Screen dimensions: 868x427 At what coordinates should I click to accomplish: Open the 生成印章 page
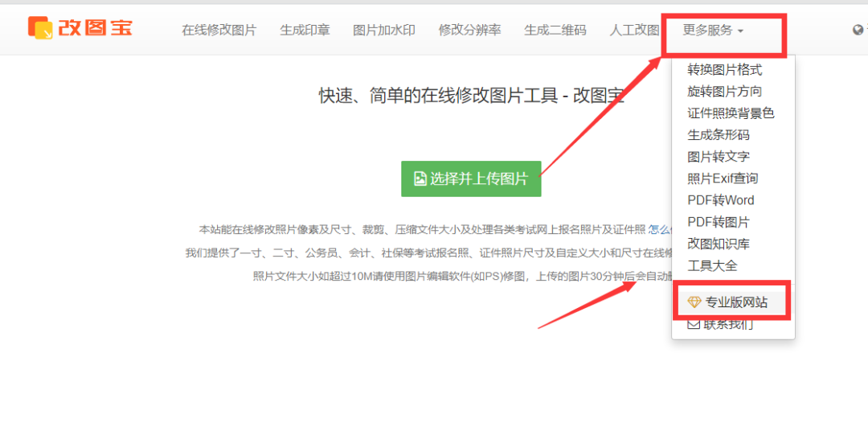(305, 30)
